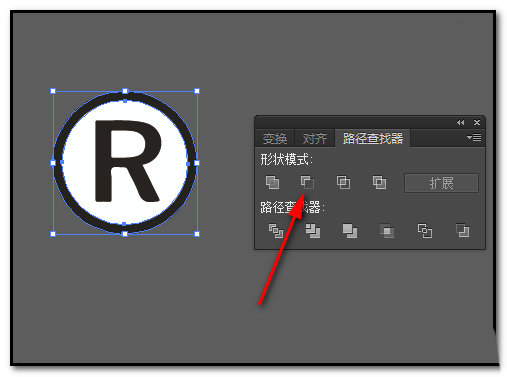Screen dimensions: 507x377
Task: Click the Exclude shape mode icon
Action: click(x=379, y=182)
